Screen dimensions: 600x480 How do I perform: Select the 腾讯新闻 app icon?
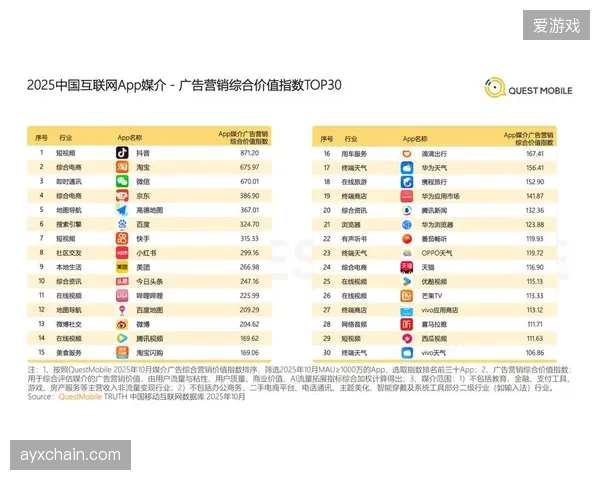[407, 210]
